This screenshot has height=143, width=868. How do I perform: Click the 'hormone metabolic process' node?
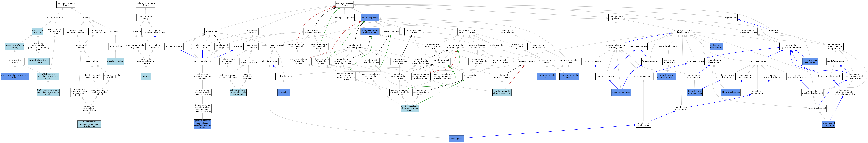[568, 61]
